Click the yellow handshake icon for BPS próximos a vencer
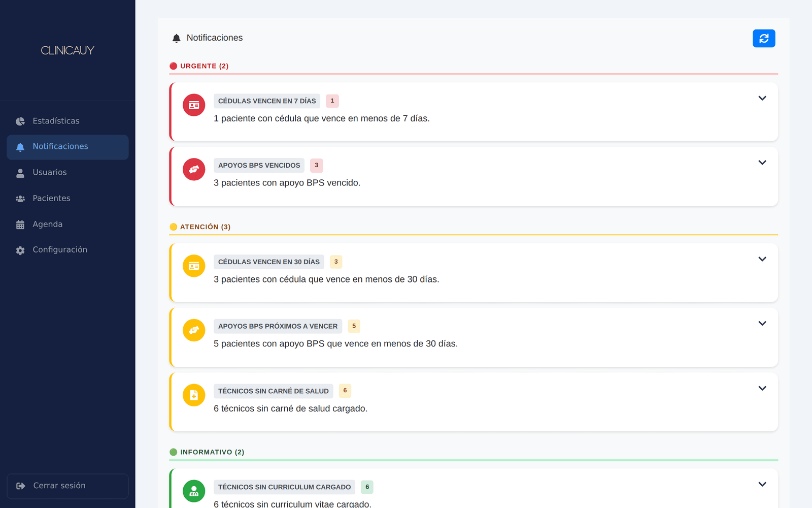812x508 pixels. pos(194,330)
